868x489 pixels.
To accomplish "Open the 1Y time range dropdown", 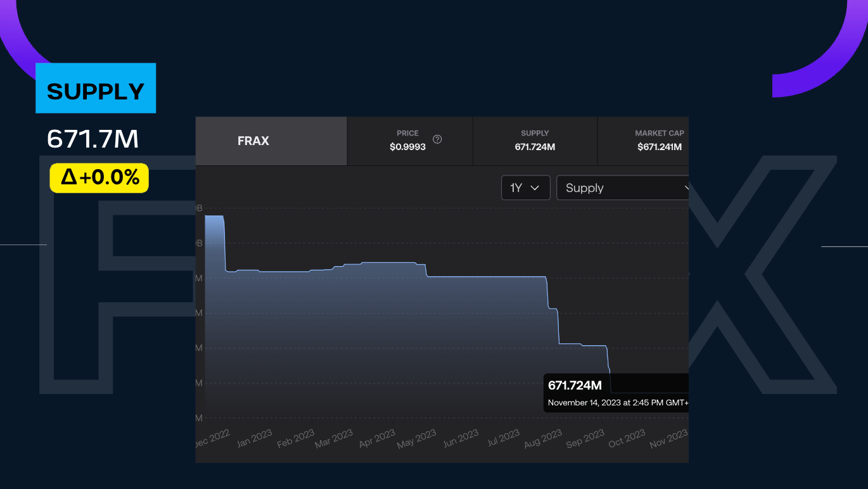I will 525,188.
